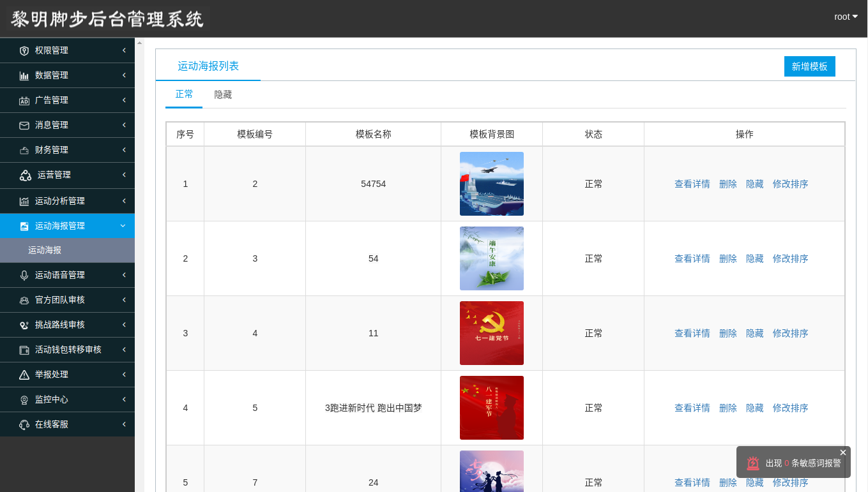Click the headset icon beside 在线客服

24,424
